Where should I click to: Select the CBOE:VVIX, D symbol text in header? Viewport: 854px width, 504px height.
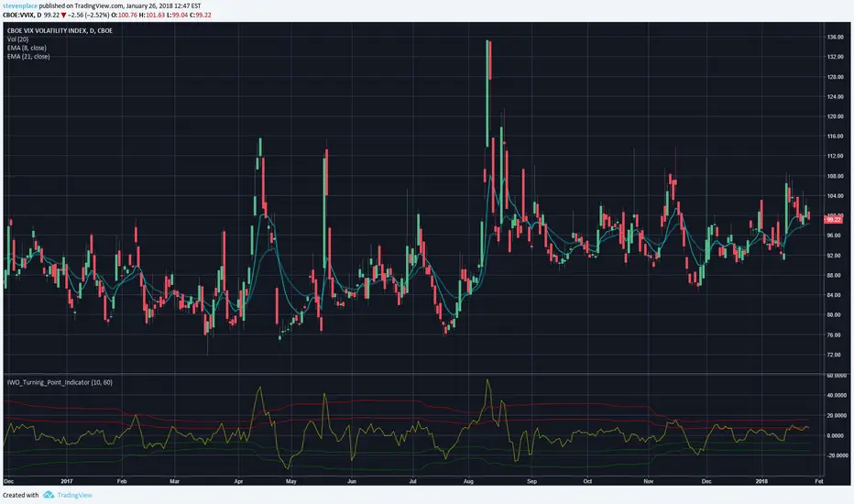[x=22, y=15]
